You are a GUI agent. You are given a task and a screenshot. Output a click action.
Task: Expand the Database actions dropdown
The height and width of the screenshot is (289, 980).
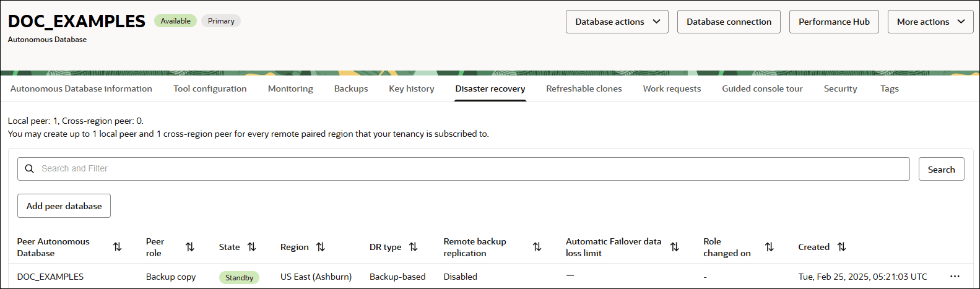[x=617, y=22]
